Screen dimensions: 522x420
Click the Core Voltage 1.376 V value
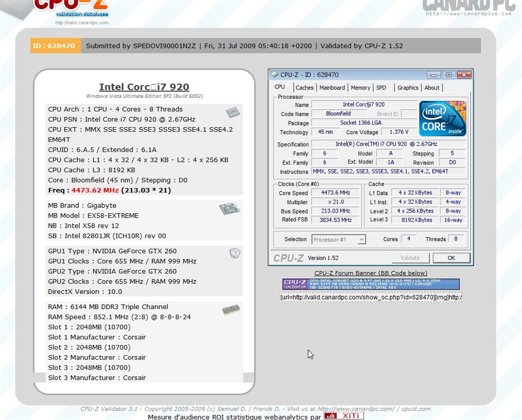click(399, 132)
